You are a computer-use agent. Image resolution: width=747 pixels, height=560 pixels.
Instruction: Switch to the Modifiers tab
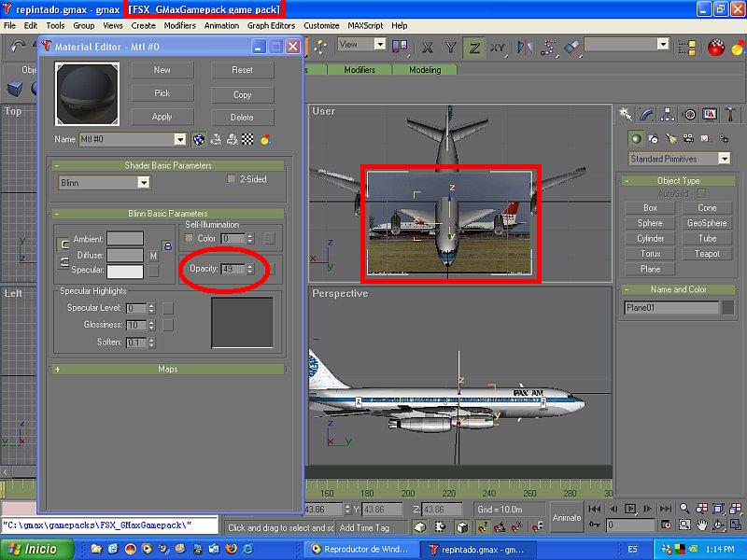pos(359,70)
